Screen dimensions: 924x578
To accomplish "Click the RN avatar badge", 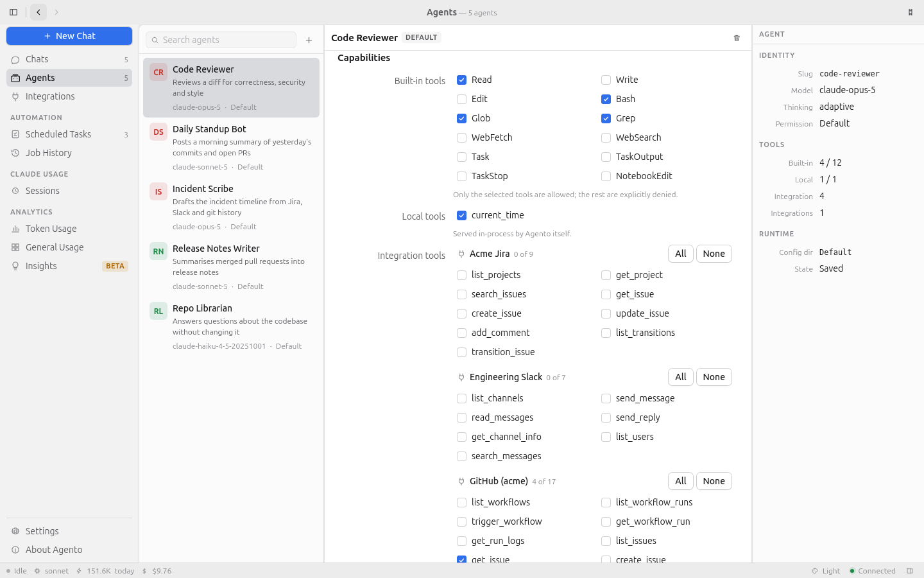I will (x=158, y=251).
